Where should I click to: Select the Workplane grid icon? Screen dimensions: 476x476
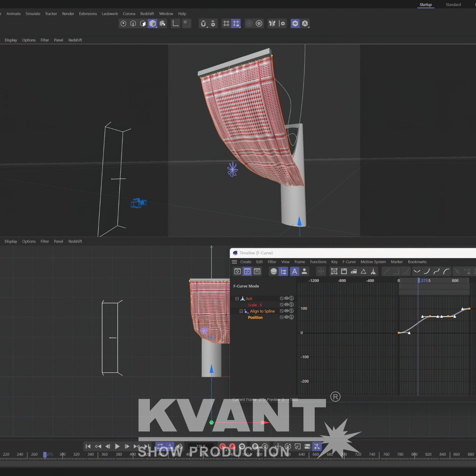(x=226, y=23)
